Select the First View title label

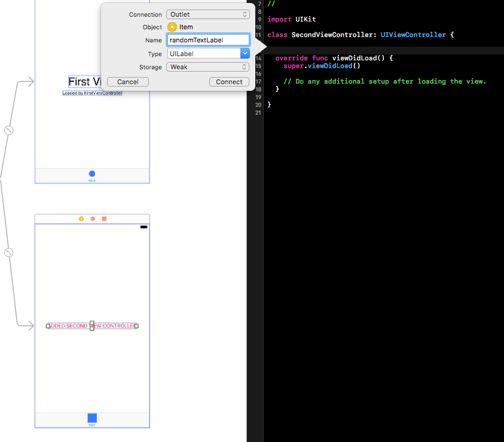85,82
